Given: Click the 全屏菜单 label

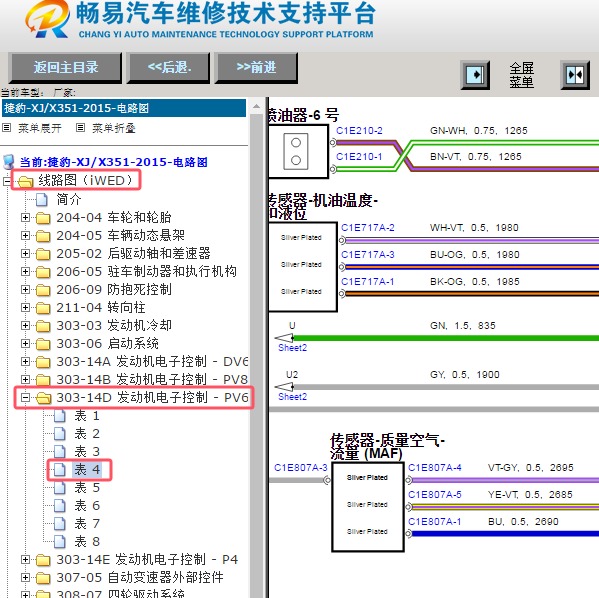Looking at the screenshot, I should [521, 75].
